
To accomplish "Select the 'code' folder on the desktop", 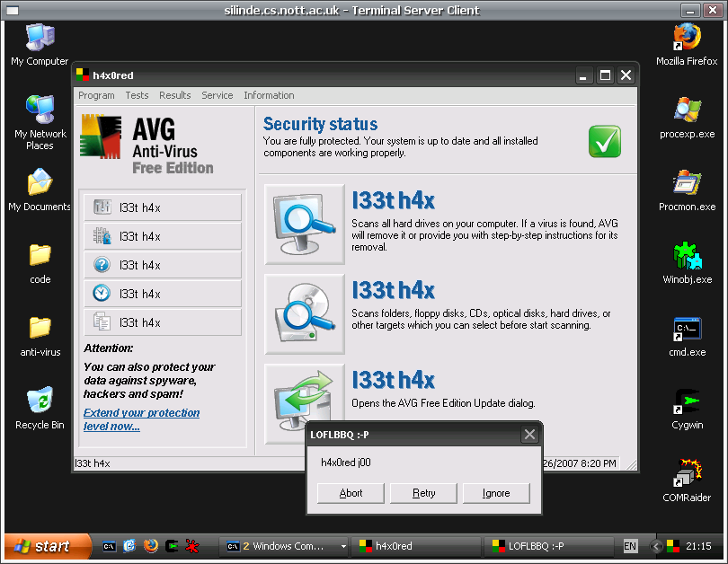I will pos(40,263).
